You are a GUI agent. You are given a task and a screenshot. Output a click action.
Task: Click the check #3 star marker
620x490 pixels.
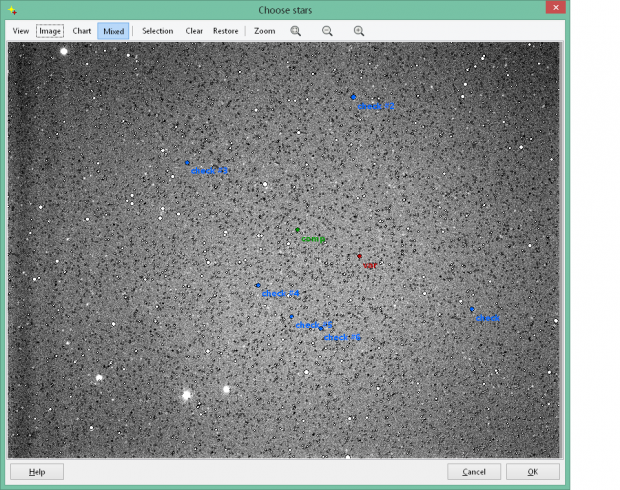[x=187, y=163]
